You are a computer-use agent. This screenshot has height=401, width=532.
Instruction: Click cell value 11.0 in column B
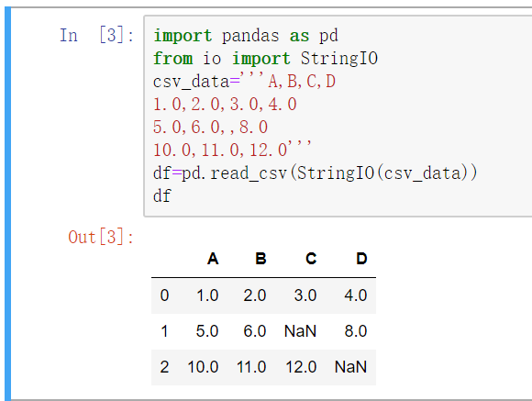(x=251, y=367)
